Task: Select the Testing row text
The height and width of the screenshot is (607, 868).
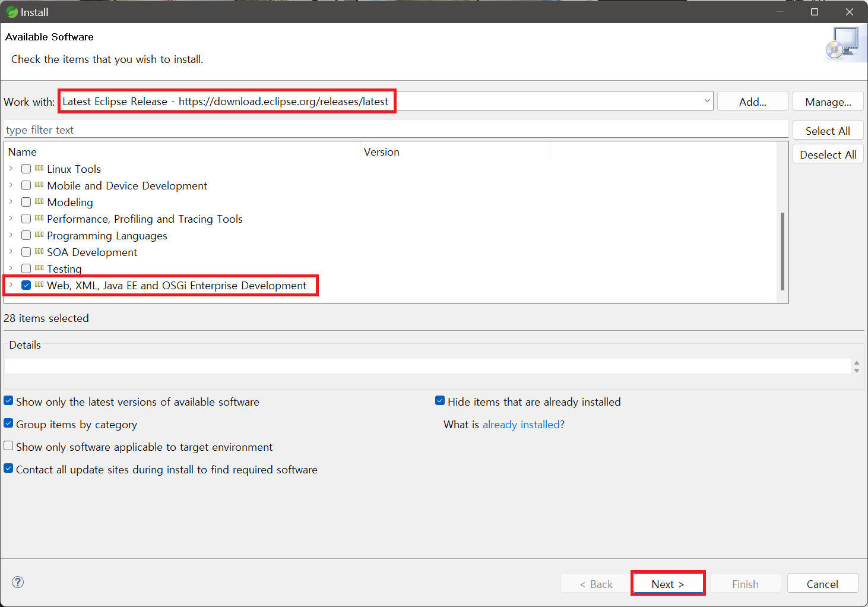Action: pos(64,269)
